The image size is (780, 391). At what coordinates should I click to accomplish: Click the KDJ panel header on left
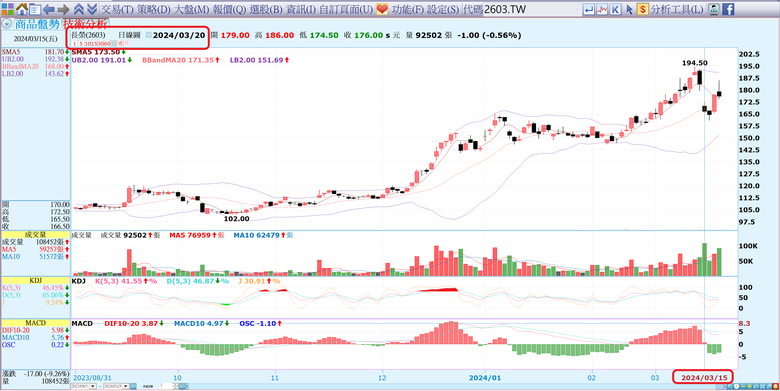[36, 281]
